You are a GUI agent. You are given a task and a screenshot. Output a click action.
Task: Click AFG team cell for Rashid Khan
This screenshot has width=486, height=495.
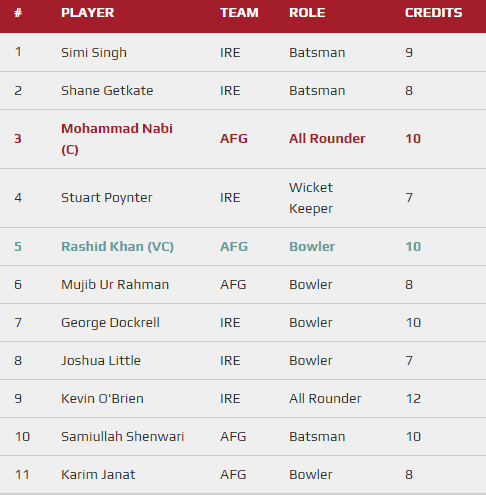tap(234, 247)
